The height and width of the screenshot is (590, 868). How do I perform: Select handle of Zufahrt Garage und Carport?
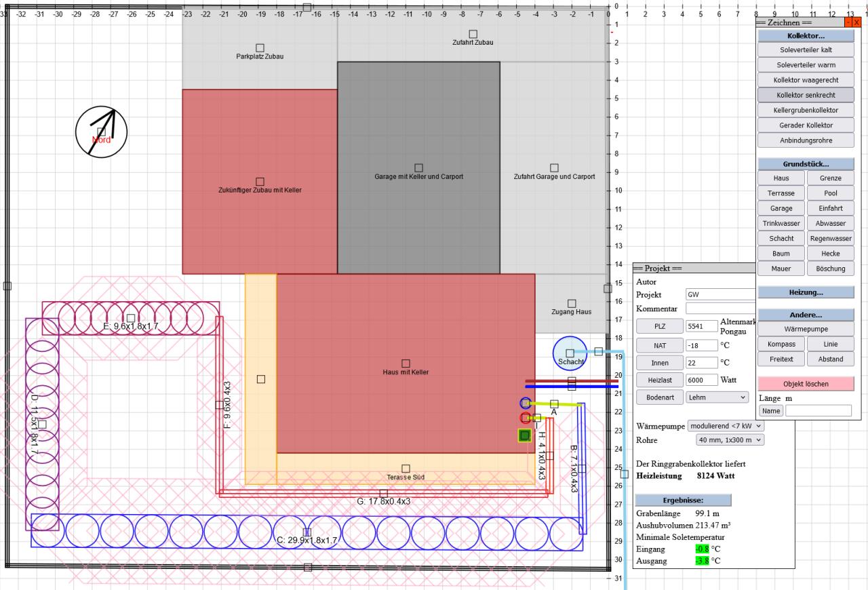[x=554, y=168]
